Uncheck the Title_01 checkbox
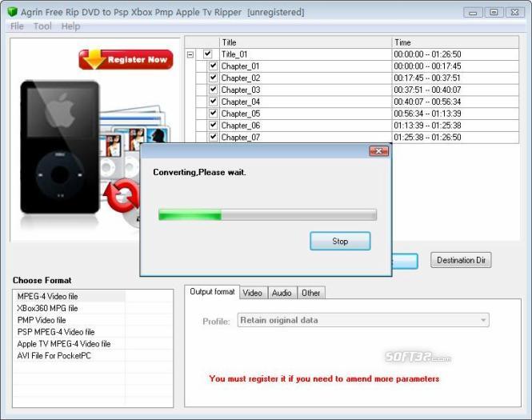The width and height of the screenshot is (532, 420). tap(208, 54)
